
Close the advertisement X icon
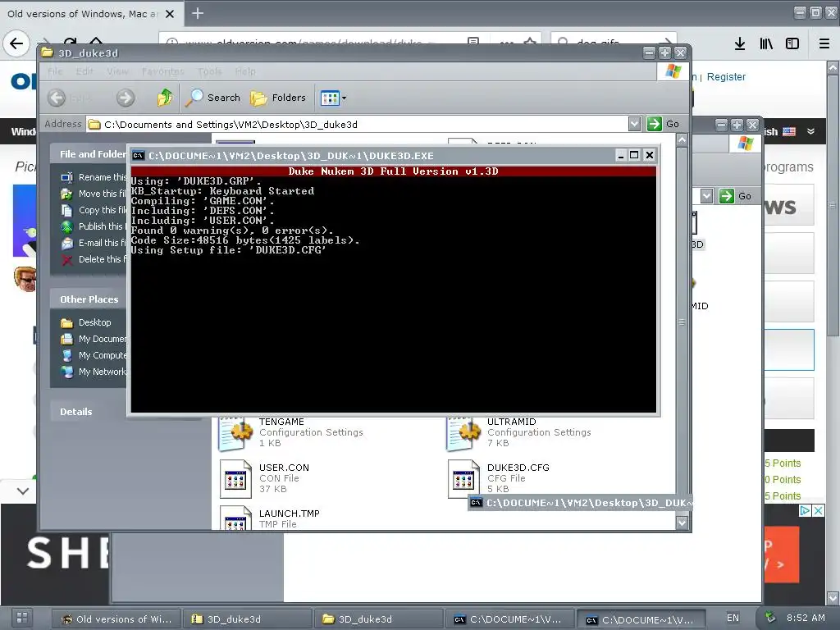pyautogui.click(x=819, y=510)
